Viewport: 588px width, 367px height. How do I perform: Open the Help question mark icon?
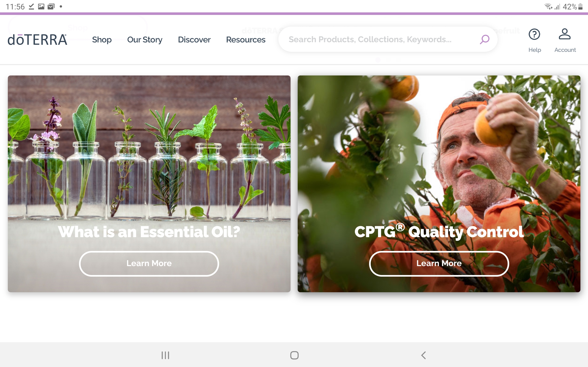(534, 34)
